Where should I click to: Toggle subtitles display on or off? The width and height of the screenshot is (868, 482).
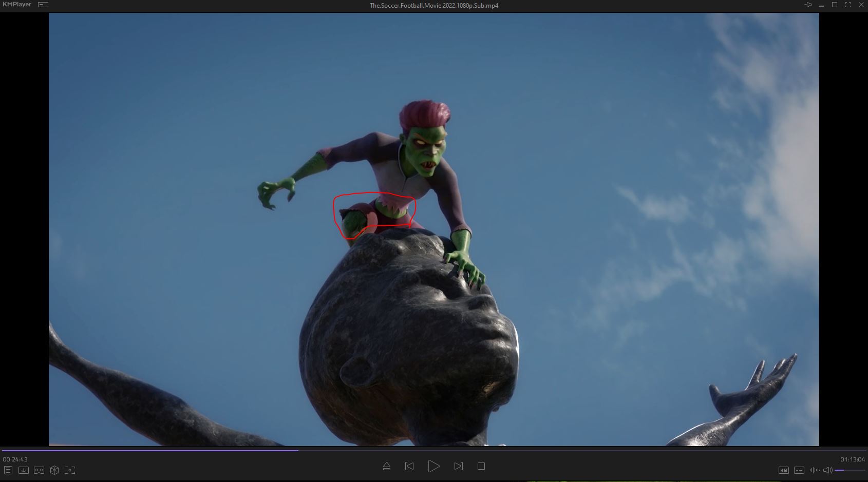click(799, 470)
